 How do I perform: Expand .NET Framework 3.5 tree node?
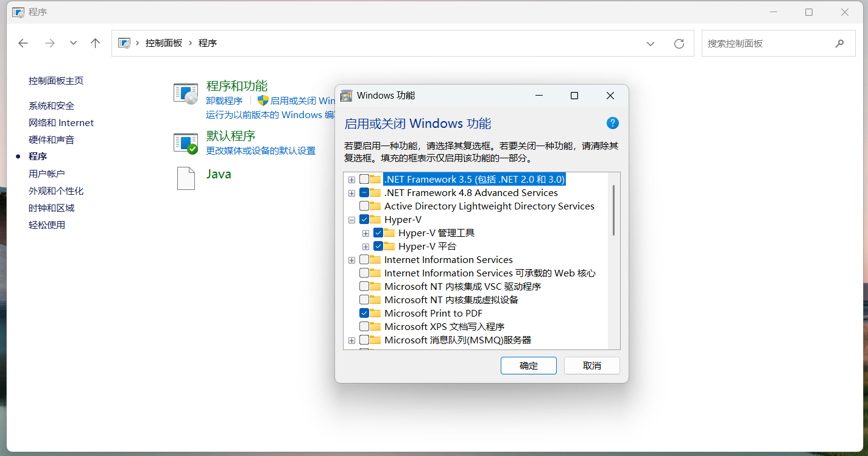351,180
